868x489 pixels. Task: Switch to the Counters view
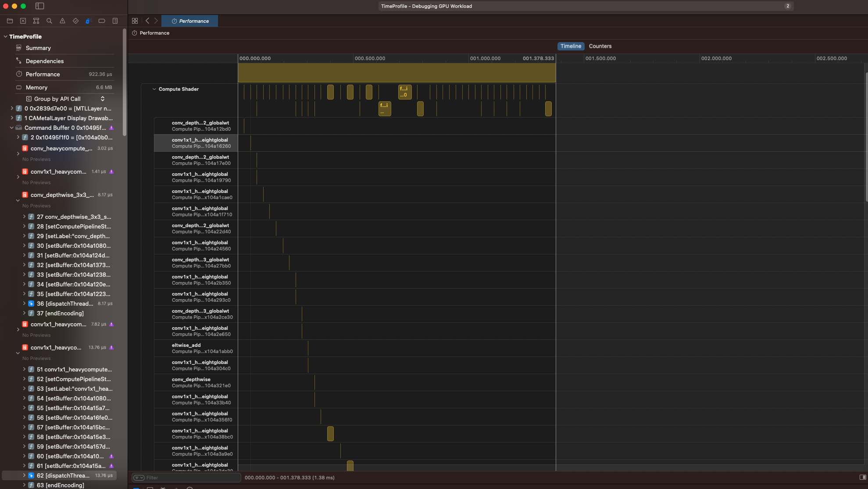(x=600, y=46)
